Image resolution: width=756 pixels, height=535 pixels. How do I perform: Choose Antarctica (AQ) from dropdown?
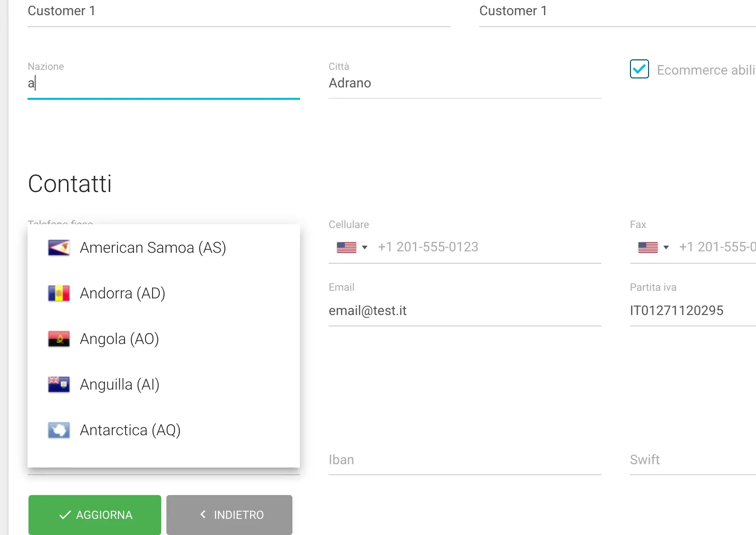[x=164, y=430]
